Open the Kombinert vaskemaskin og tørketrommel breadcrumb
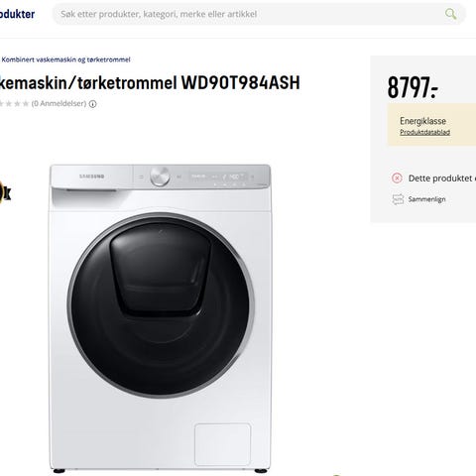Image resolution: width=476 pixels, height=476 pixels. [65, 59]
